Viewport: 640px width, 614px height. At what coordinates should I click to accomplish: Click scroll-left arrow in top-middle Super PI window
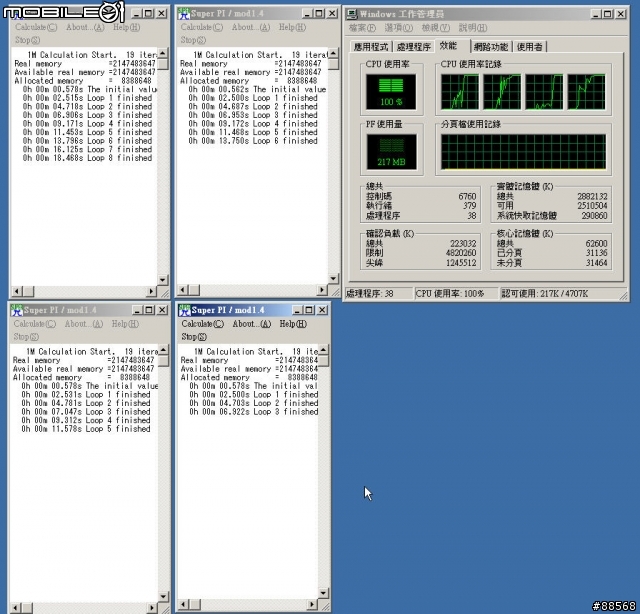[x=182, y=290]
